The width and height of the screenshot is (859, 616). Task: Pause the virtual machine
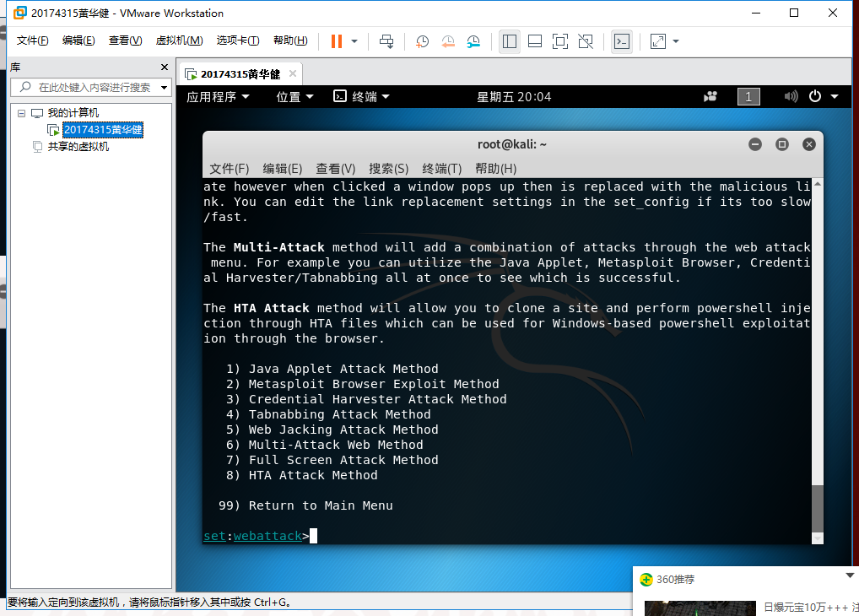[337, 41]
